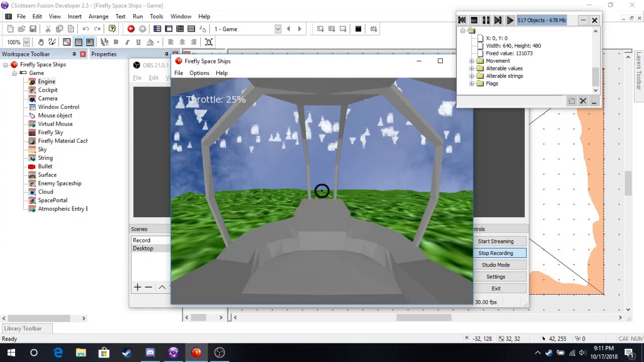This screenshot has width=644, height=362.
Task: Open the File menu in Fusion
Action: (x=21, y=17)
